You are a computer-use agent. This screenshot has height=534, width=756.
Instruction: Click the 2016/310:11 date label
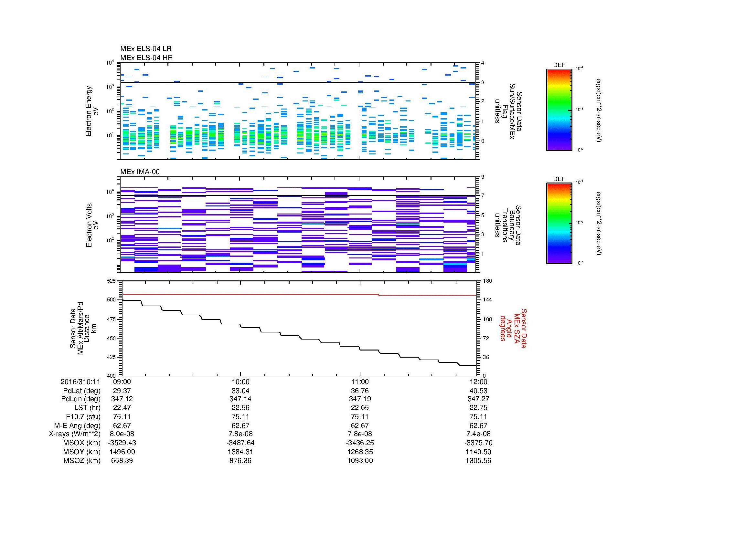pyautogui.click(x=80, y=382)
